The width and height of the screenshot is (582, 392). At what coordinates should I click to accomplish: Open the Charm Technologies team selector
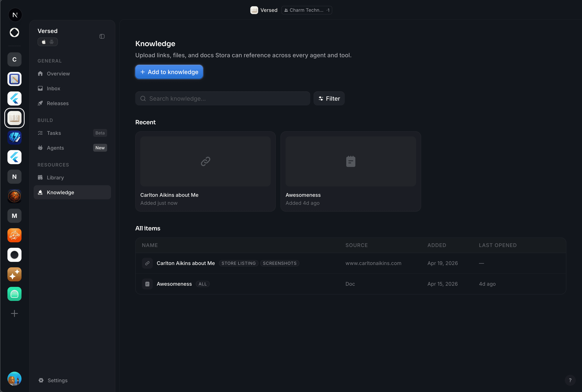306,10
